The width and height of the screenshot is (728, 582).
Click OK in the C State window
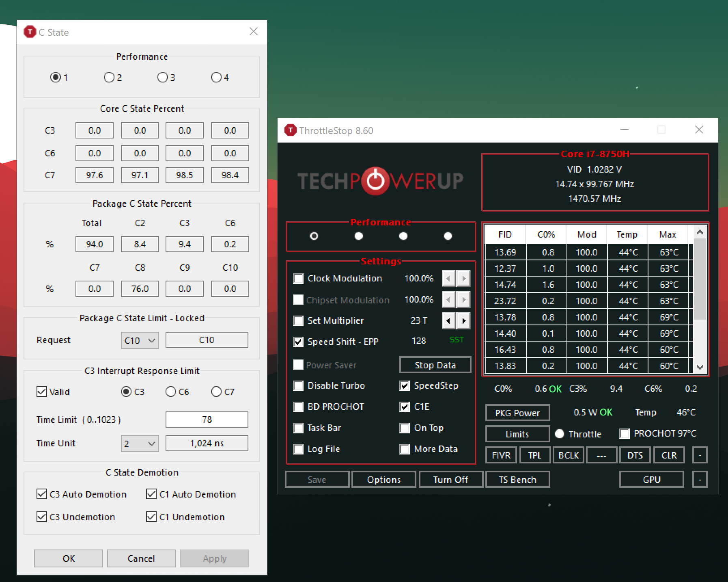pos(69,558)
